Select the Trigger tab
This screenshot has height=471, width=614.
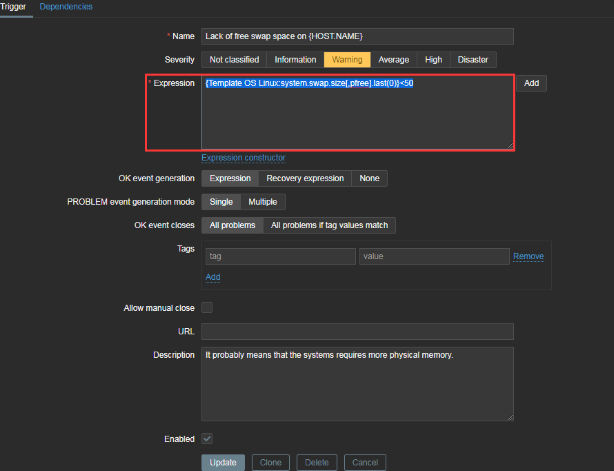pos(13,7)
